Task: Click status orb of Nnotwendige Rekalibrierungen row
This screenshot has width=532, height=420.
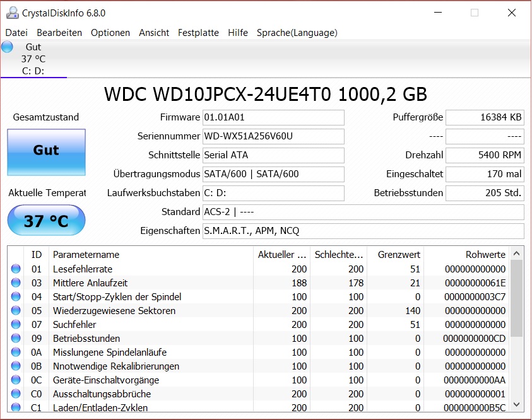Action: 16,366
